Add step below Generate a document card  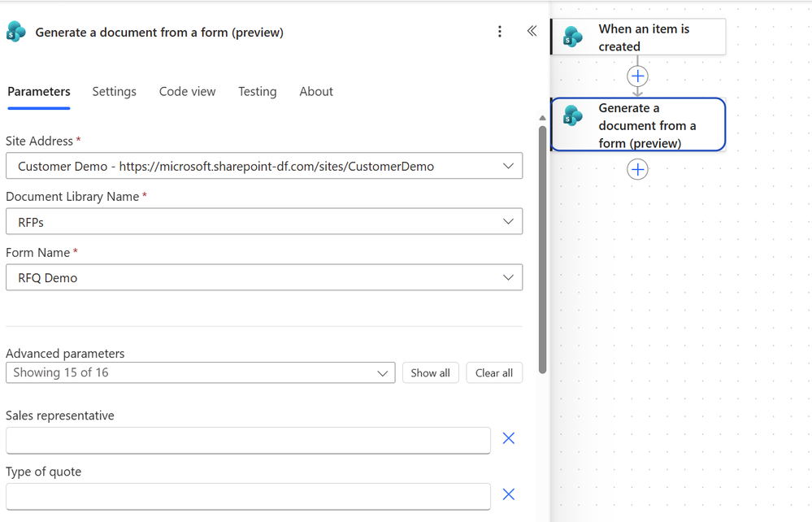[x=637, y=169]
